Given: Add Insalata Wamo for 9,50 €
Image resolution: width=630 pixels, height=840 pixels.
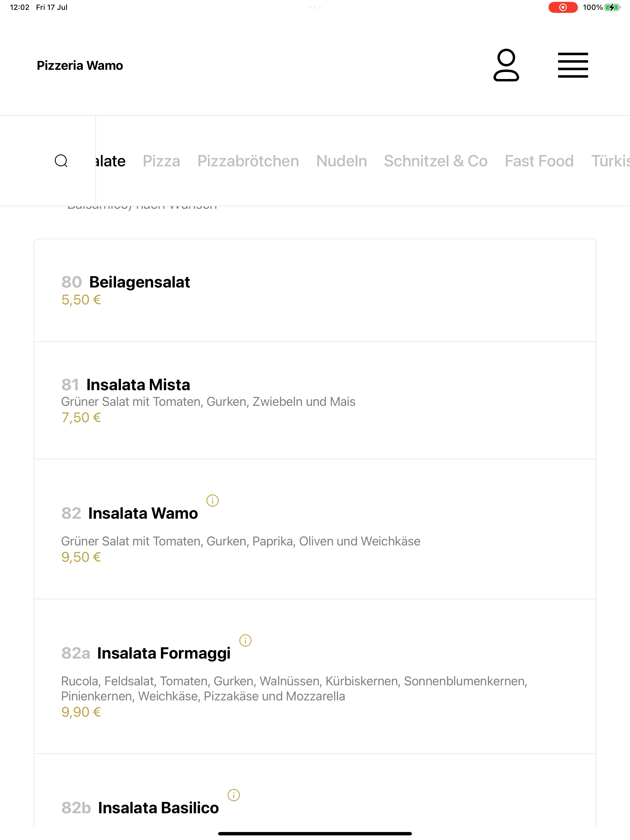Looking at the screenshot, I should (x=315, y=529).
